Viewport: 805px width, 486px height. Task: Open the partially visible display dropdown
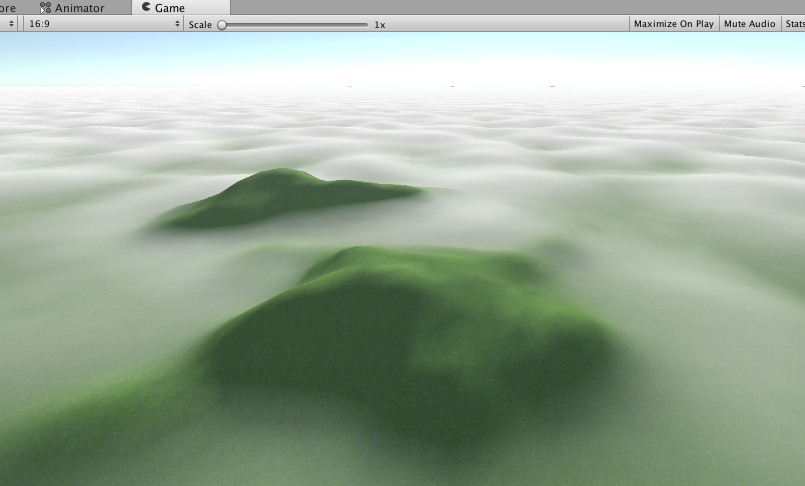pos(9,24)
